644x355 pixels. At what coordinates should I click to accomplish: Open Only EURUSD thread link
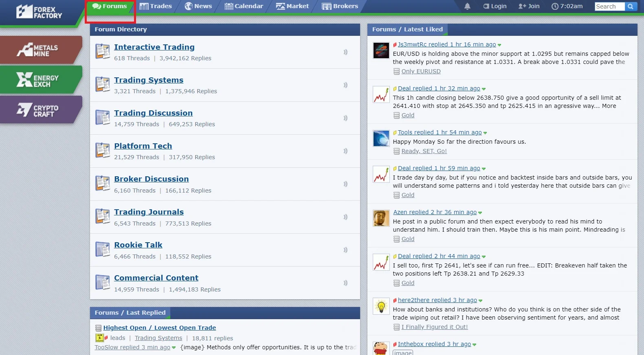point(421,71)
